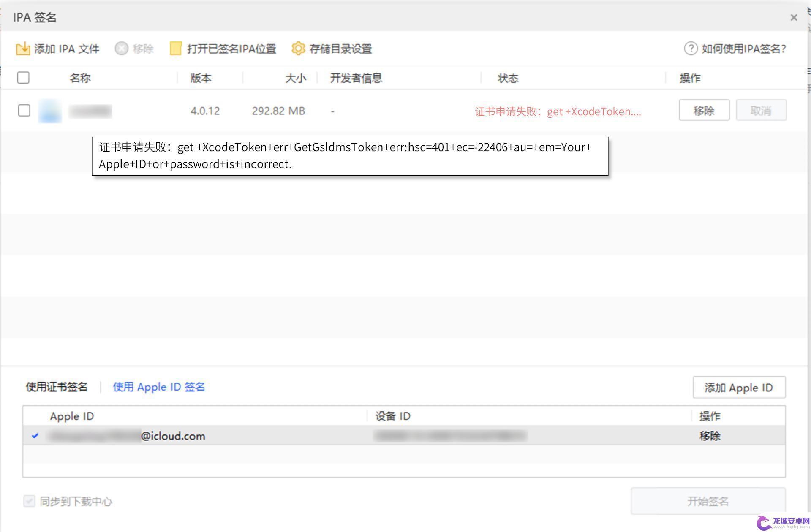The width and height of the screenshot is (811, 532).
Task: Toggle the select-all checkbox in header
Action: [23, 78]
